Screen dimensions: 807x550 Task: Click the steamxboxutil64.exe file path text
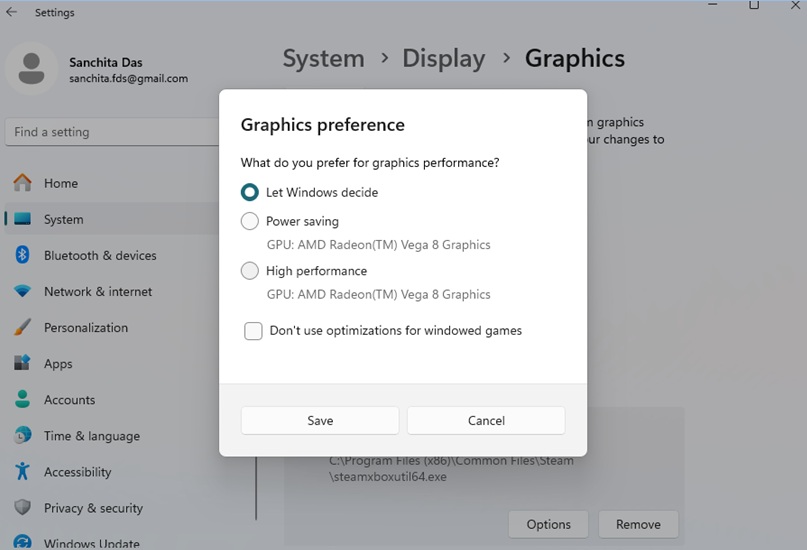(x=451, y=469)
